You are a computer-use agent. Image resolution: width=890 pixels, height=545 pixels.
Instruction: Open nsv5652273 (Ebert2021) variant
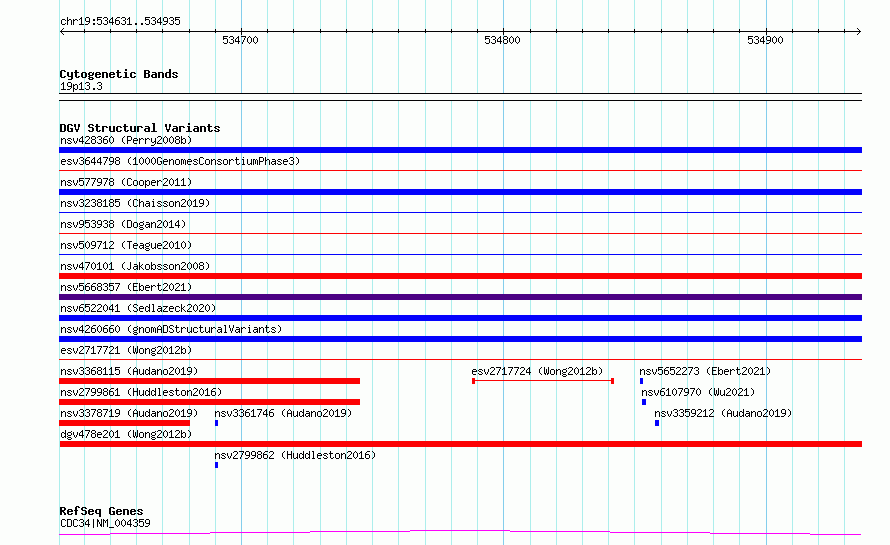coord(705,371)
